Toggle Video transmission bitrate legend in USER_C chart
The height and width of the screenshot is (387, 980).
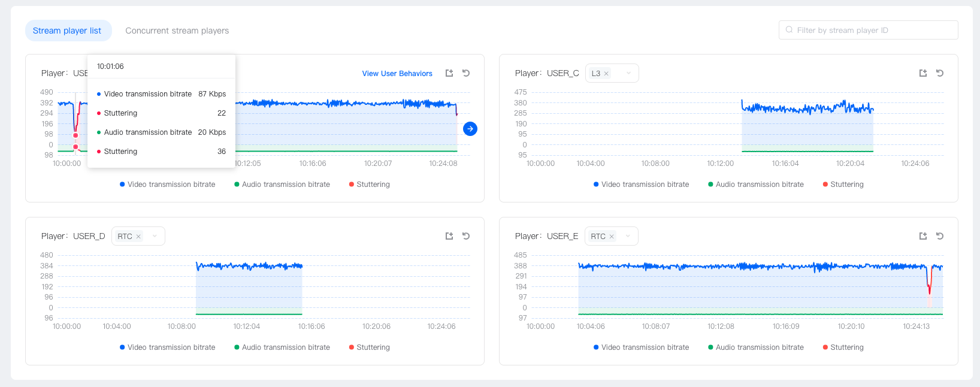click(x=640, y=185)
